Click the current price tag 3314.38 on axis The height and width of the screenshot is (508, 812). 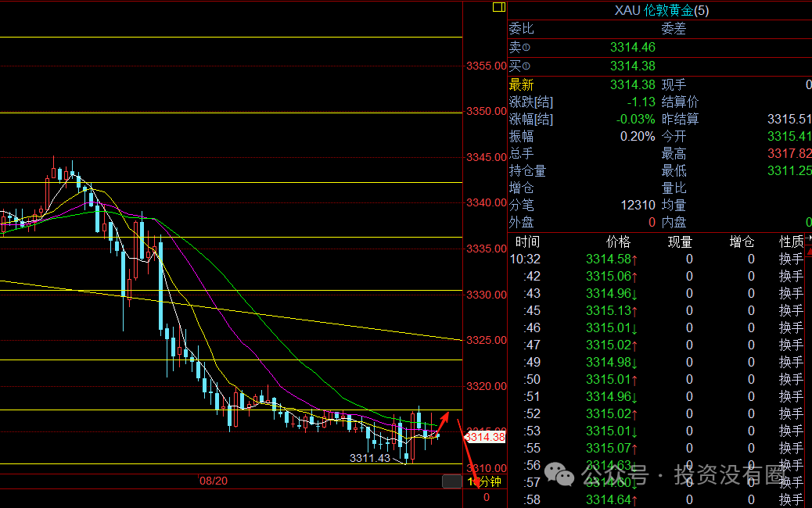[x=485, y=437]
